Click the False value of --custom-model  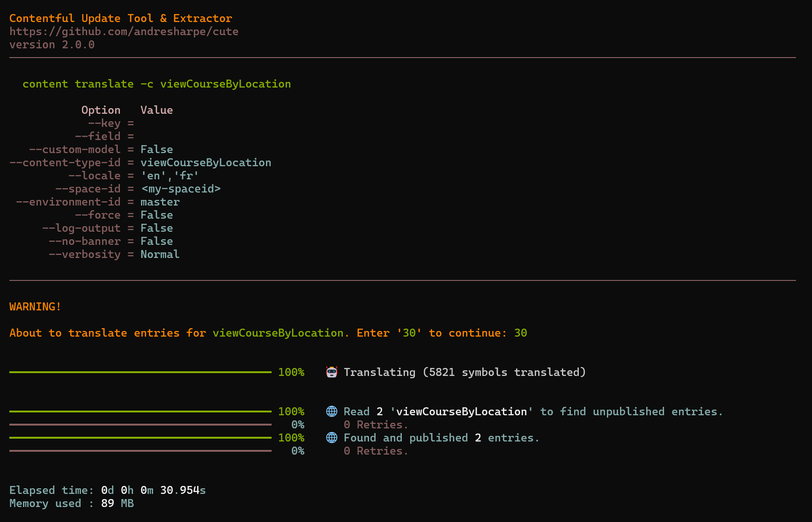pyautogui.click(x=157, y=149)
